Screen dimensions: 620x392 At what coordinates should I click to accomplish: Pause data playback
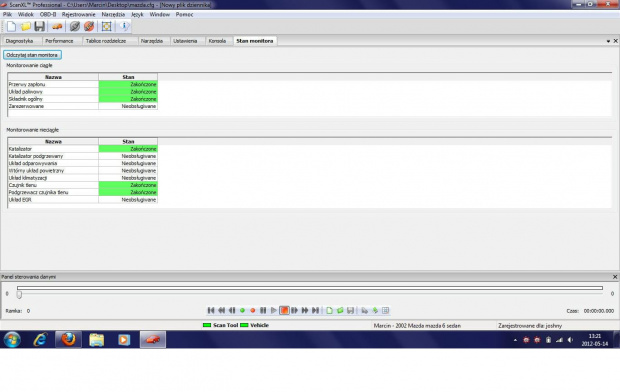pos(263,311)
